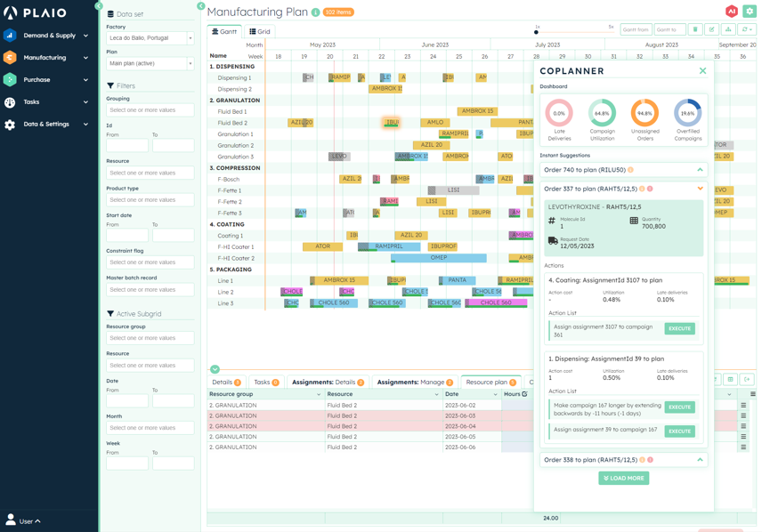Click the Product type filter field
Viewport: 762px width, 532px height.
point(150,200)
